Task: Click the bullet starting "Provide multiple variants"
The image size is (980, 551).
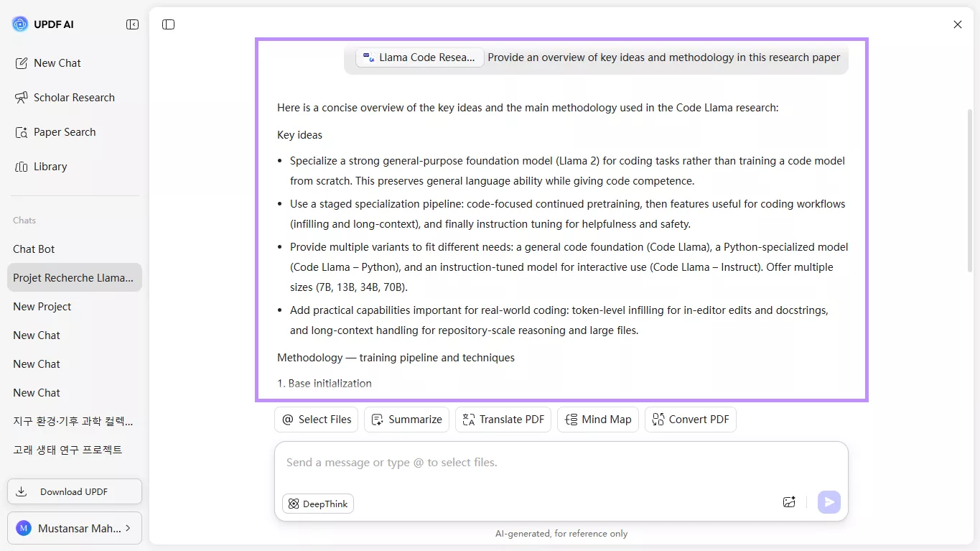Action: (x=569, y=267)
